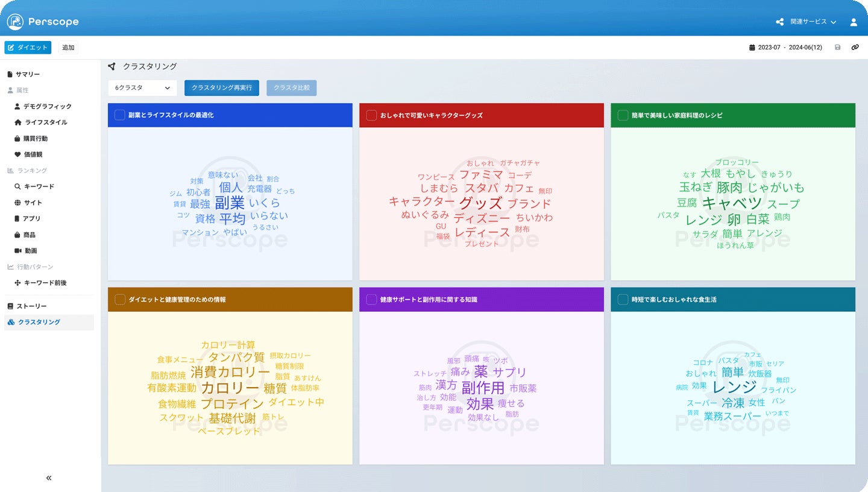Run クラスタリング再実行
The height and width of the screenshot is (492, 868).
(x=222, y=88)
